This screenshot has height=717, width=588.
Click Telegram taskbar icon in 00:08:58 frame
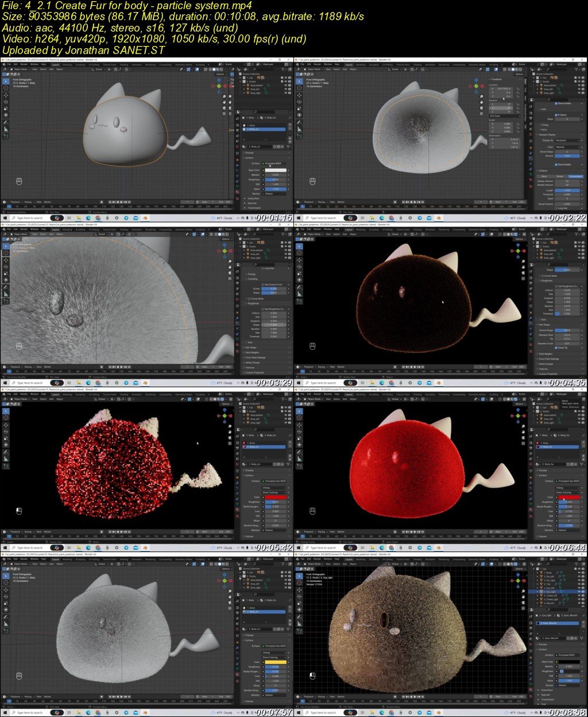[420, 712]
